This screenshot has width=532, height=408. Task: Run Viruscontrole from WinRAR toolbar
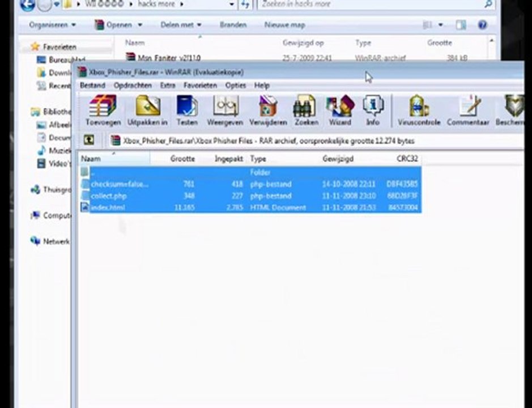point(419,110)
